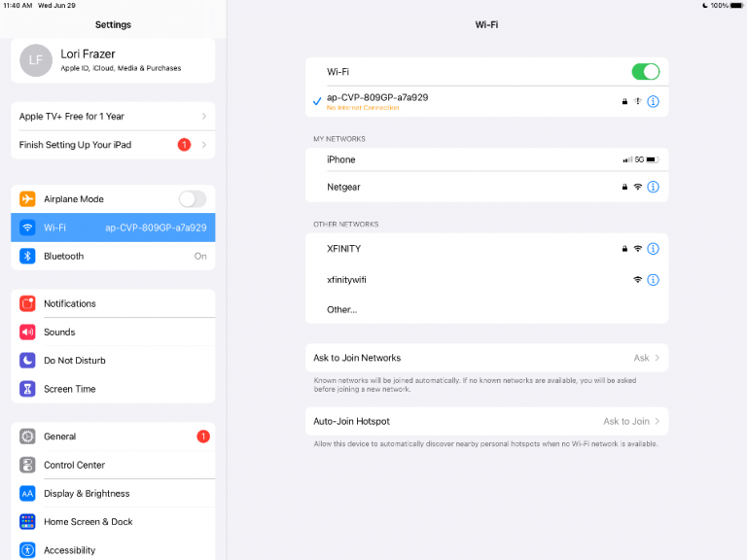Tap the Bluetooth icon in sidebar
Screen dimensions: 747x560
(x=27, y=256)
